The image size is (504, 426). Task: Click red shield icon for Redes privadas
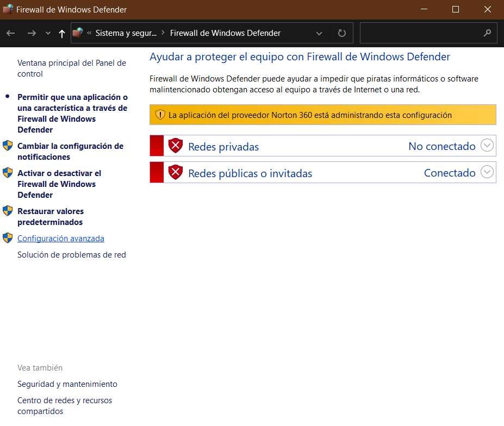(x=176, y=146)
